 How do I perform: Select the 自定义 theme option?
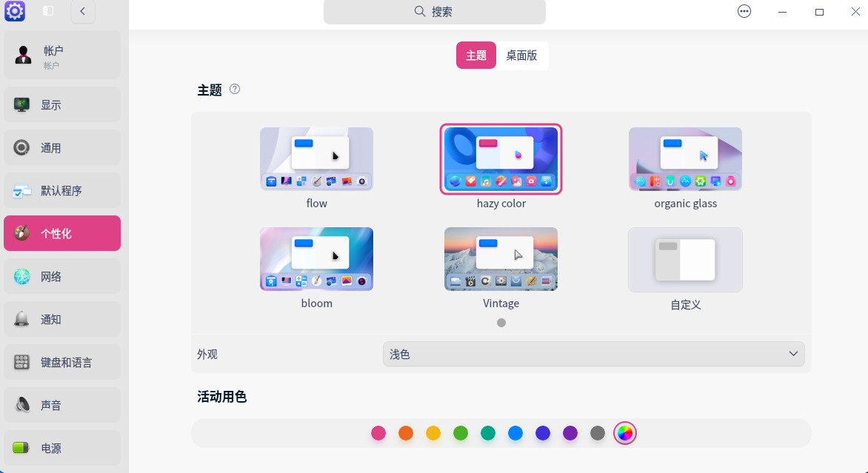coord(685,259)
